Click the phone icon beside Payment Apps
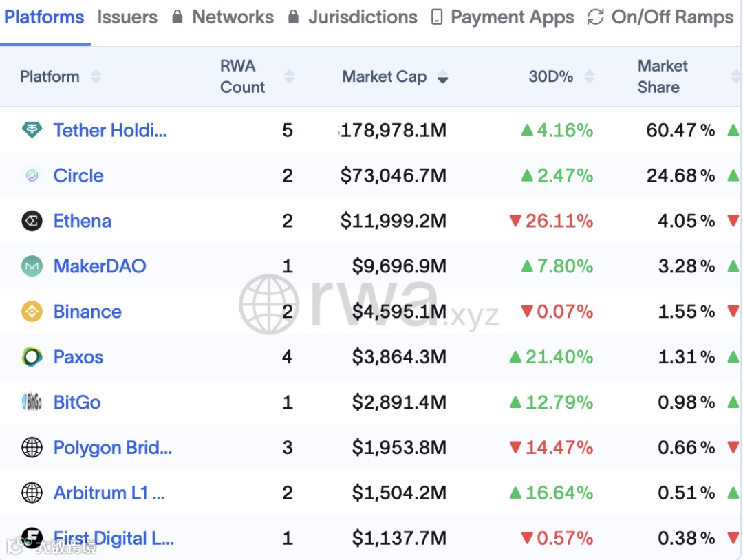The width and height of the screenshot is (743, 560). click(x=437, y=17)
